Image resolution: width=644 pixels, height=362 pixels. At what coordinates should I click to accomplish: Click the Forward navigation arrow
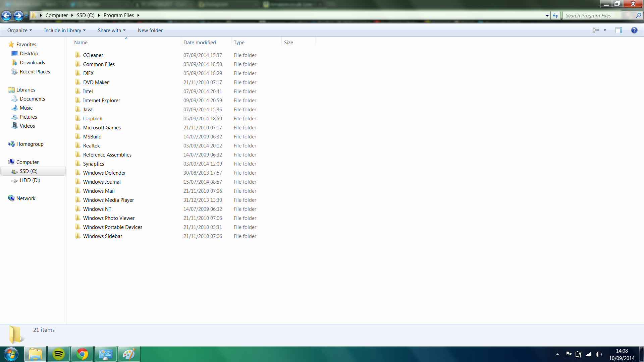pyautogui.click(x=18, y=15)
